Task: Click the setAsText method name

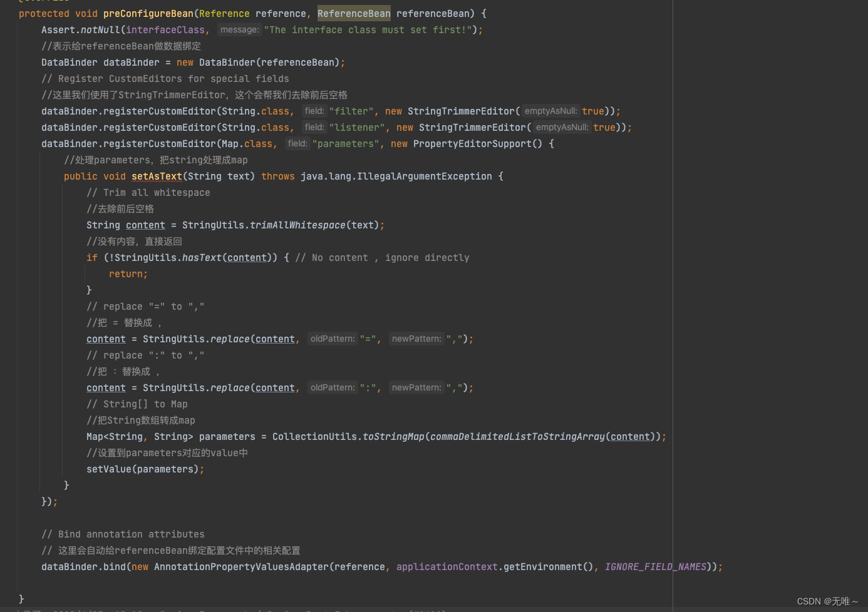Action: click(x=157, y=176)
